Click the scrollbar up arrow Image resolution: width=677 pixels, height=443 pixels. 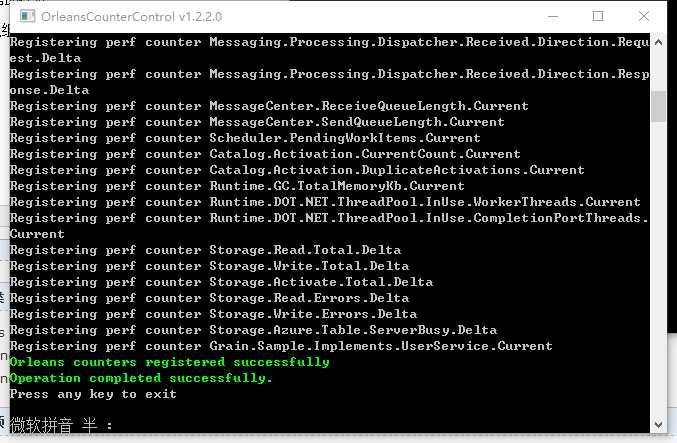(658, 41)
